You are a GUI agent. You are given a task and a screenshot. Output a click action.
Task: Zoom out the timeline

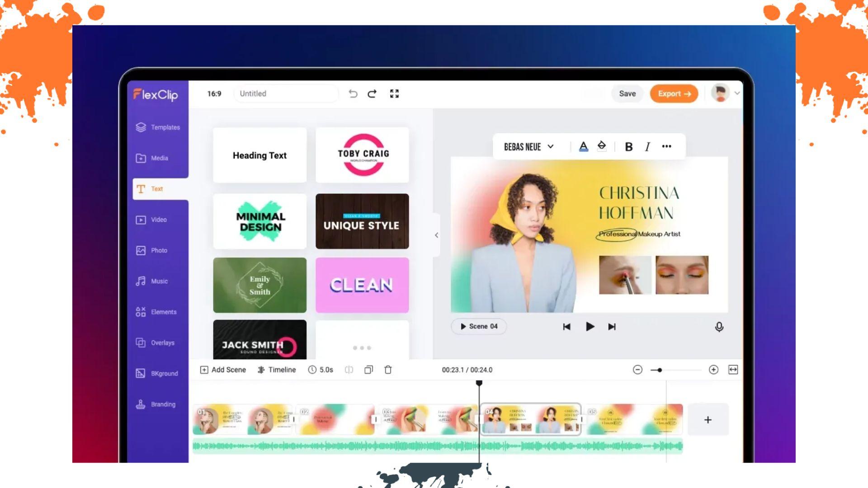coord(637,370)
